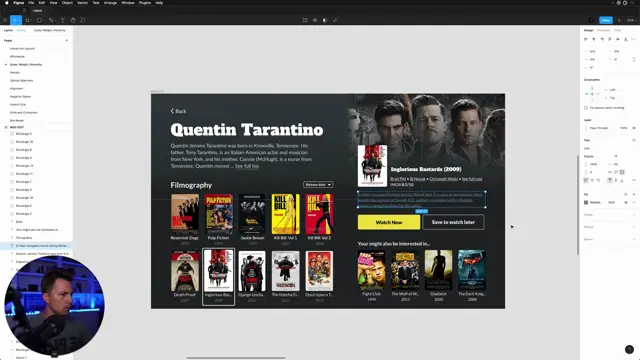
Task: Click the Fight Club poster thumbnail
Action: 371,270
